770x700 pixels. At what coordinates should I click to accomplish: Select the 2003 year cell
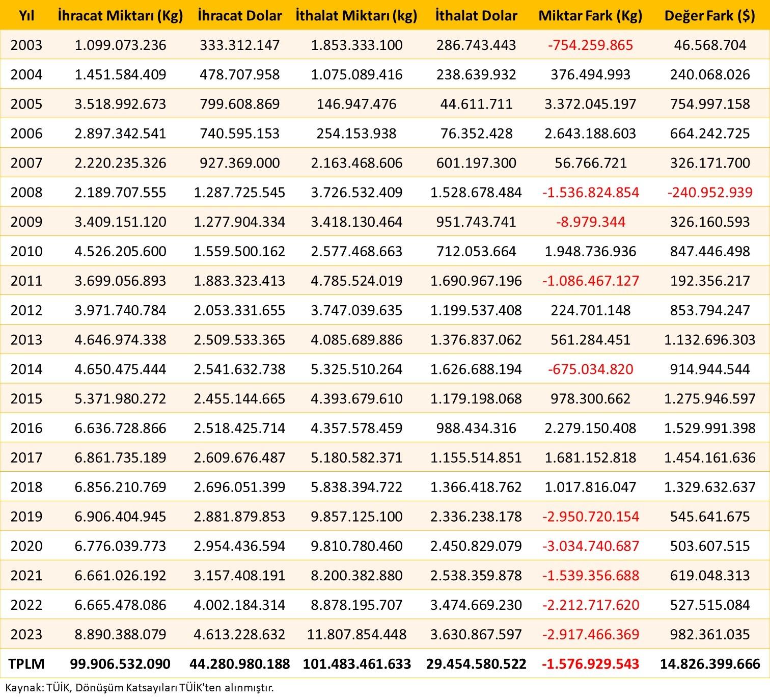point(26,45)
